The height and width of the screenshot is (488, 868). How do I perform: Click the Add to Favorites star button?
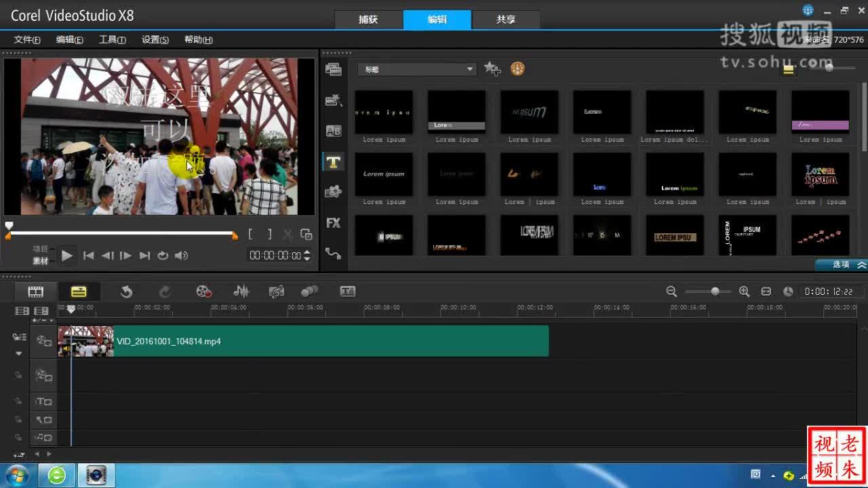tap(492, 69)
